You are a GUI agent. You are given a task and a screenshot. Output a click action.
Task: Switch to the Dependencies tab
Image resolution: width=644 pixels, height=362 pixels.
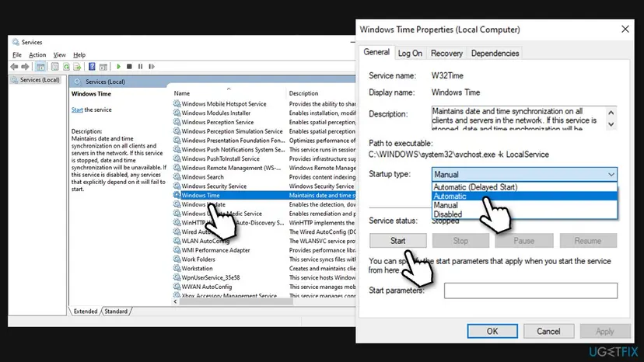click(x=495, y=54)
